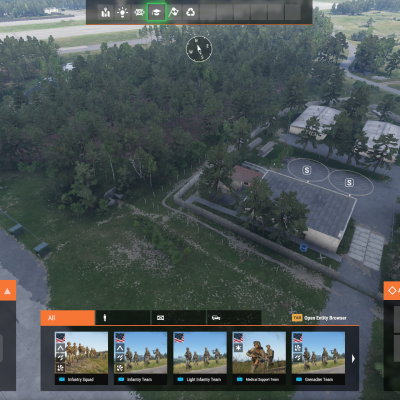The height and width of the screenshot is (400, 400).
Task: Toggle the lightbulb lighting icon
Action: [x=122, y=13]
